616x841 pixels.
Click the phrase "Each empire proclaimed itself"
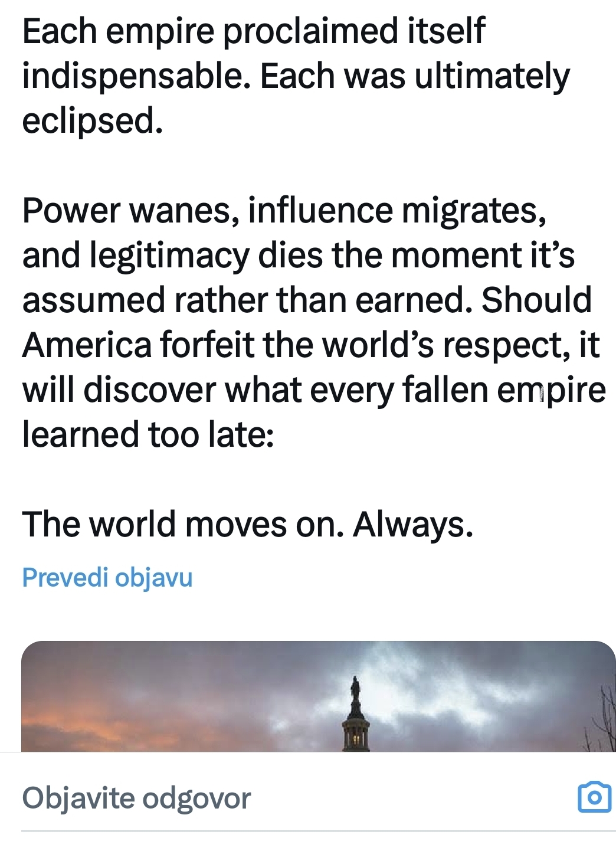click(x=253, y=31)
